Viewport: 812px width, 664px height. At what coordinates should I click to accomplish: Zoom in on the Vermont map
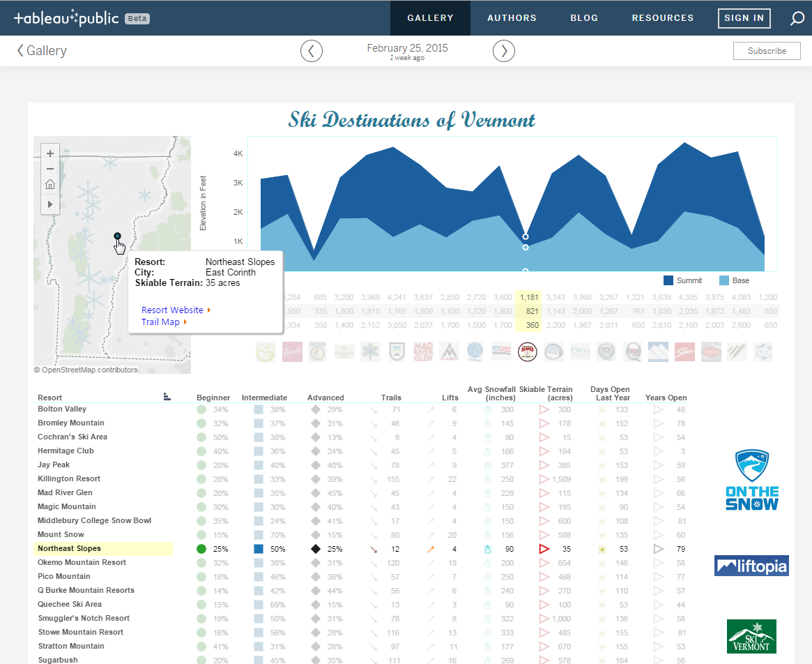coord(49,153)
